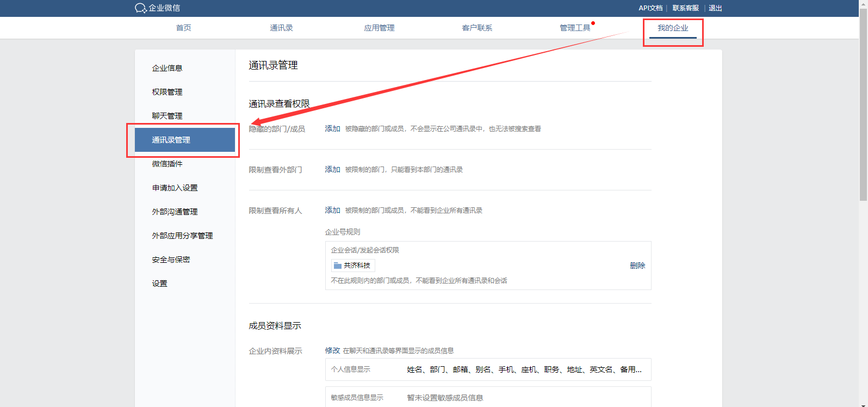The image size is (868, 407).
Task: Click 添加 next to 限制查看所有人
Action: click(332, 211)
